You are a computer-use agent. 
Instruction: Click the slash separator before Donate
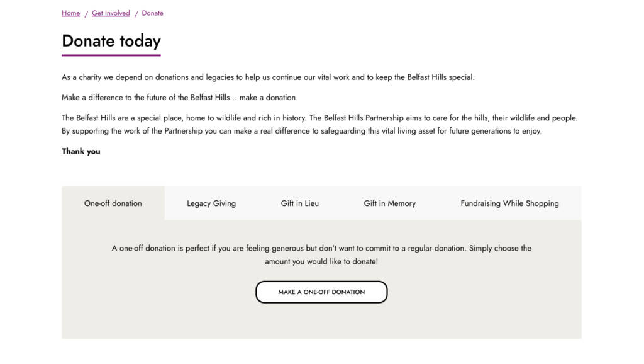coord(136,14)
